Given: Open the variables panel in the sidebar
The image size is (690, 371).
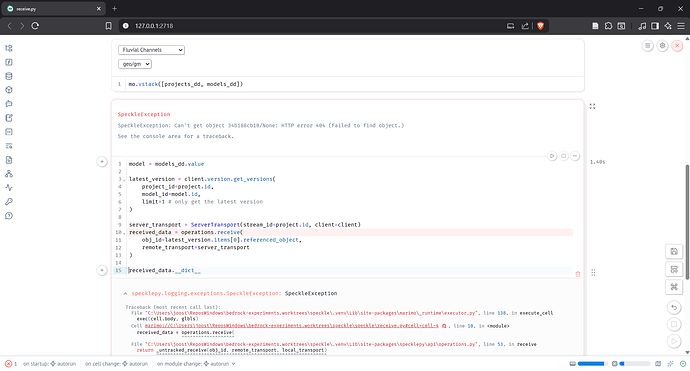Looking at the screenshot, I should tap(9, 62).
